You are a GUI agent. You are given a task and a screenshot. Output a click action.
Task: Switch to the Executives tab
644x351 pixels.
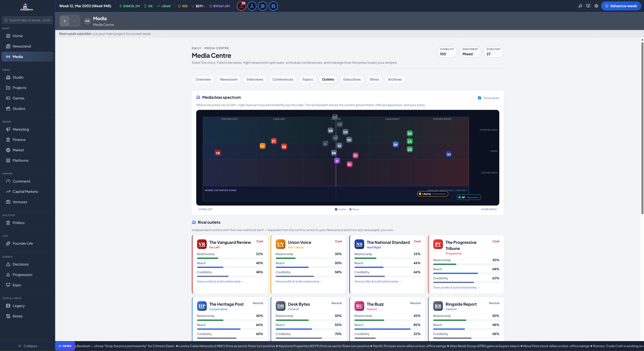point(352,79)
